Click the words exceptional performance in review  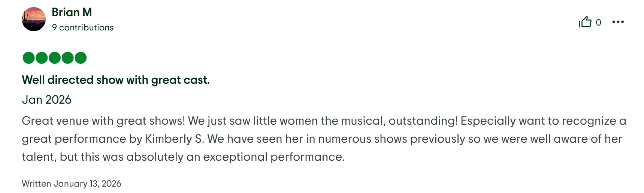273,157
